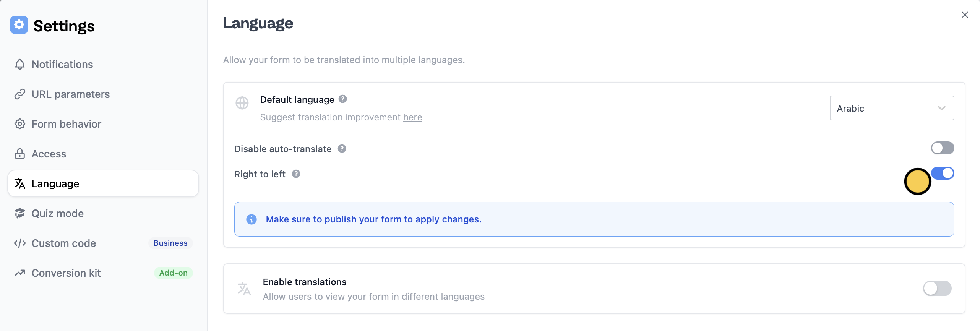Click the globe icon beside Default language
Viewport: 980px width, 331px height.
tap(242, 103)
